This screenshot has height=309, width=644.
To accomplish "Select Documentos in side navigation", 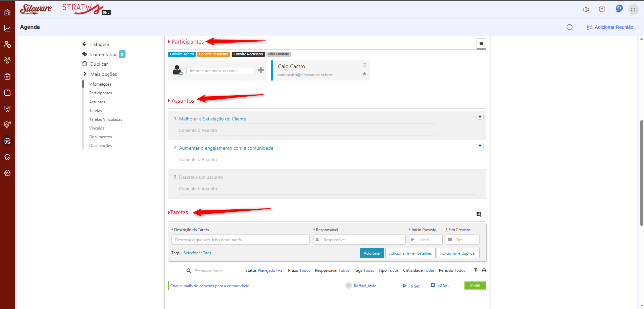I will (x=100, y=137).
